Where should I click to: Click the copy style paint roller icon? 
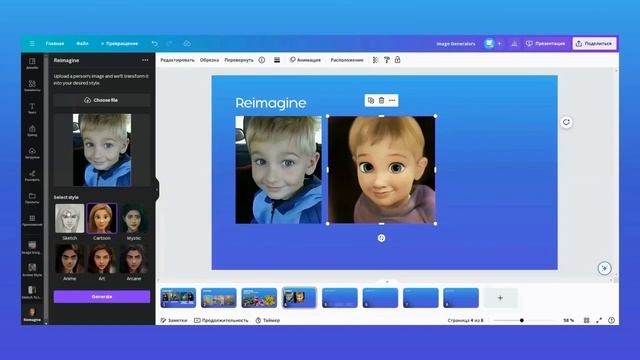(x=387, y=60)
